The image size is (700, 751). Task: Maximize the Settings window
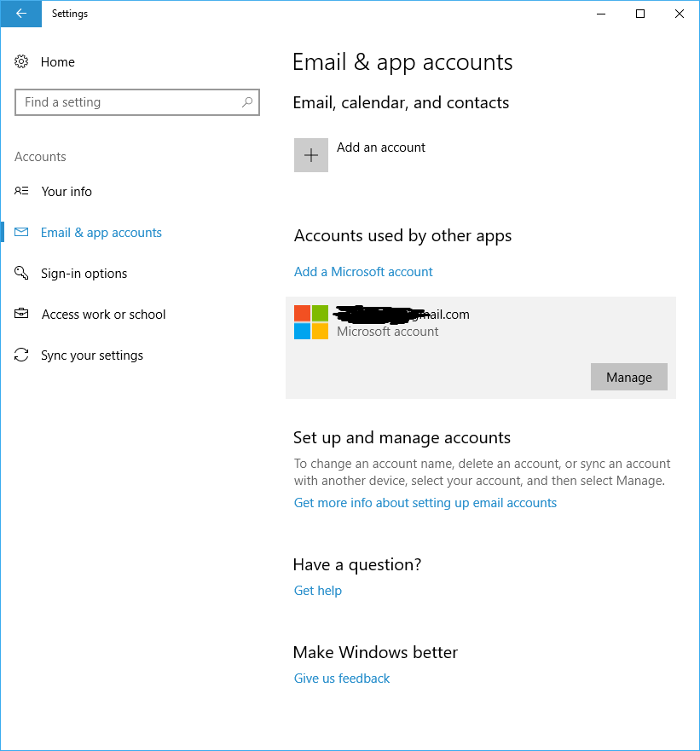coord(640,14)
